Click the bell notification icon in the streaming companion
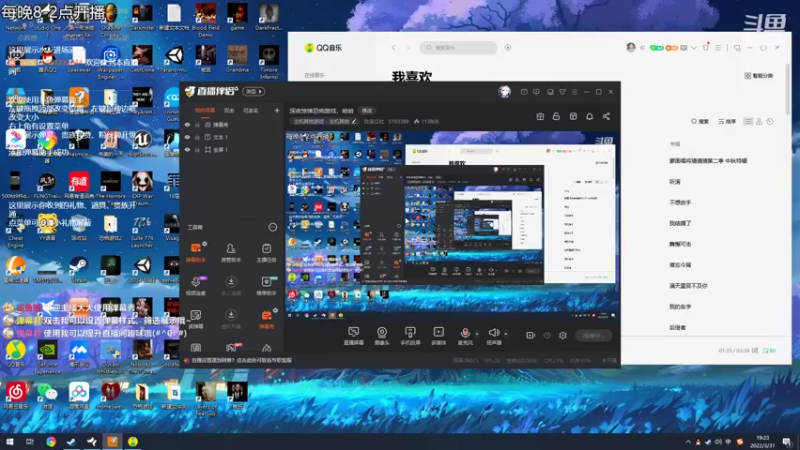Image resolution: width=800 pixels, height=450 pixels. [x=589, y=116]
